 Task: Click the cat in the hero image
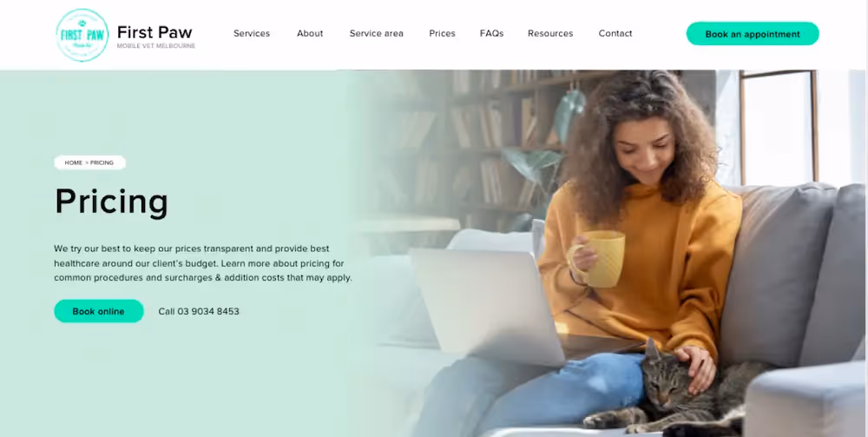[673, 394]
